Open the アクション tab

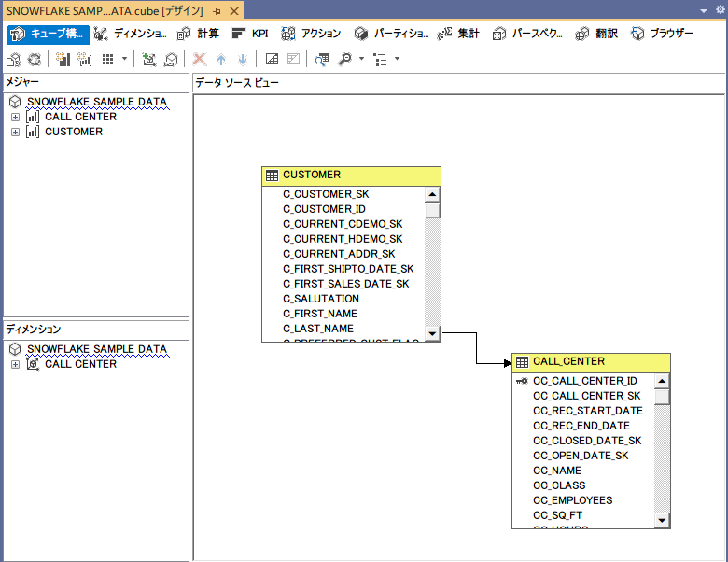click(311, 34)
